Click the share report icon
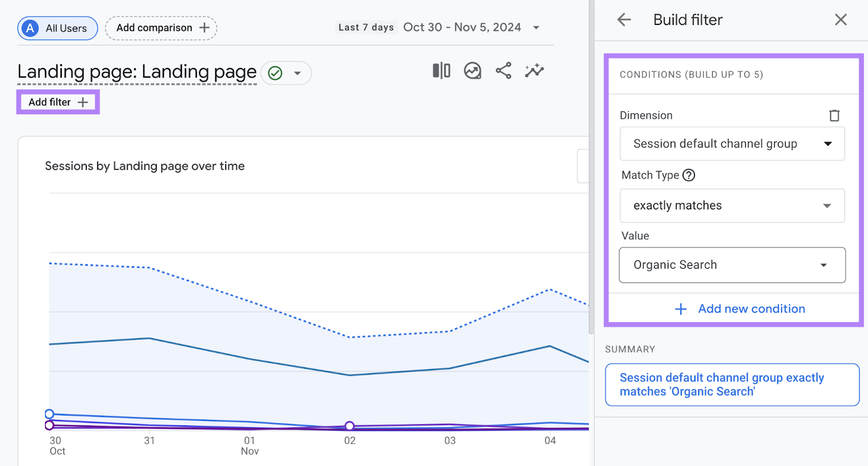This screenshot has height=466, width=868. click(x=503, y=71)
